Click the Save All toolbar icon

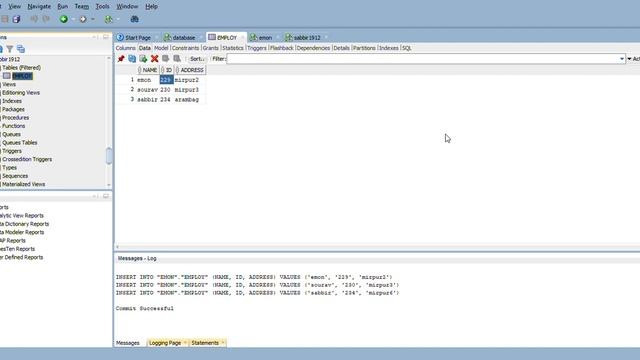pyautogui.click(x=16, y=19)
